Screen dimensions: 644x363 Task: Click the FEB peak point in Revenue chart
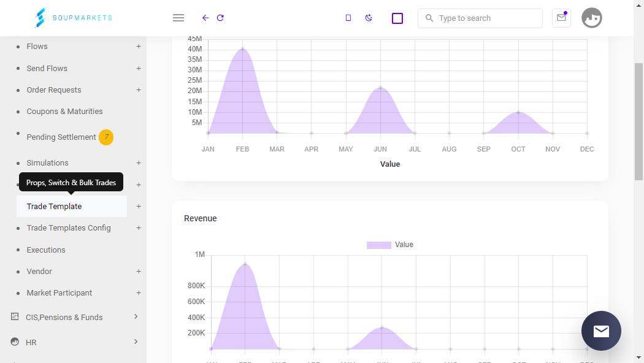[x=245, y=264]
